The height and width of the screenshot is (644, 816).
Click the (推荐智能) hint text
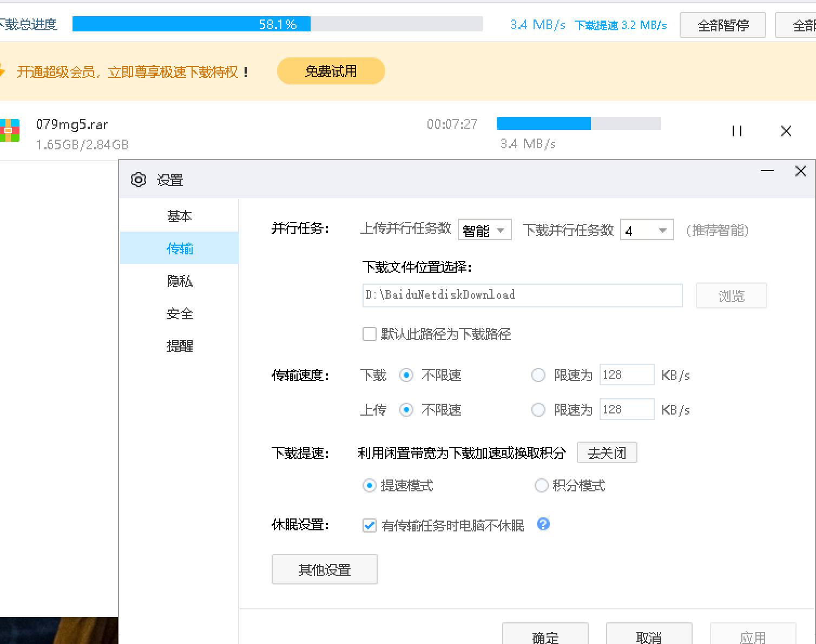pos(718,231)
